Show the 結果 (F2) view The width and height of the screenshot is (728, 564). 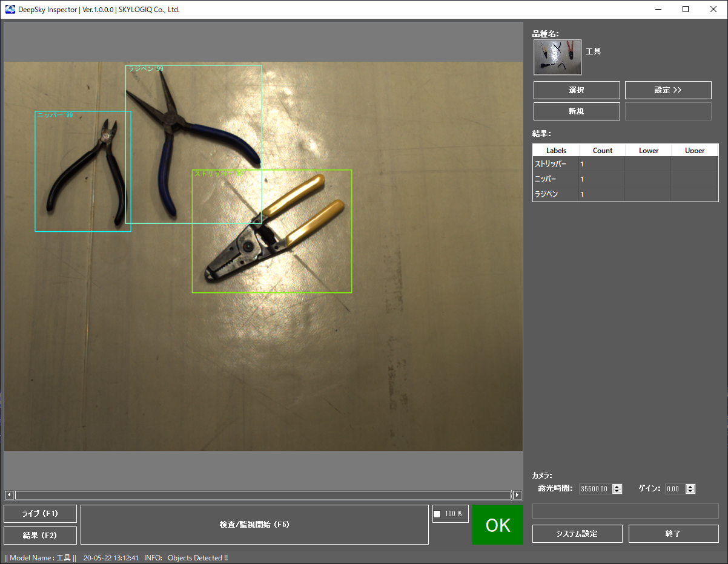click(40, 536)
